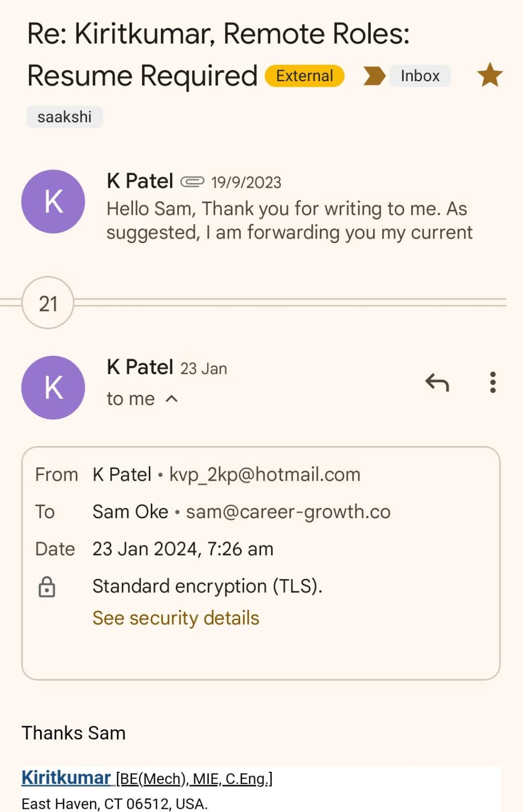Click sender address kvp_2kp@hotmail.com
Image resolution: width=522 pixels, height=812 pixels.
point(265,475)
